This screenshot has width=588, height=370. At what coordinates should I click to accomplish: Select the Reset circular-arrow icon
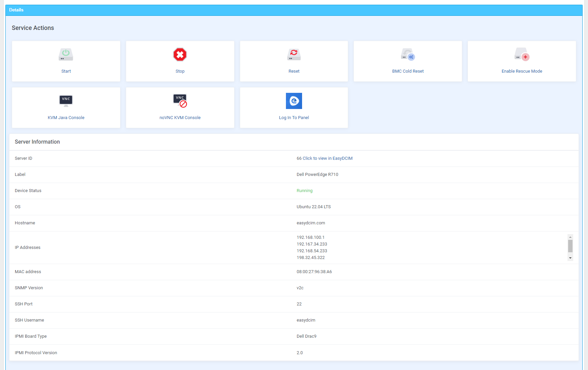pyautogui.click(x=294, y=54)
